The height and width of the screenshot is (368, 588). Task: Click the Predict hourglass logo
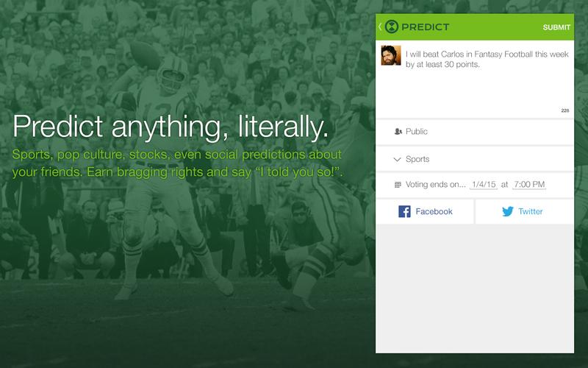[x=392, y=27]
